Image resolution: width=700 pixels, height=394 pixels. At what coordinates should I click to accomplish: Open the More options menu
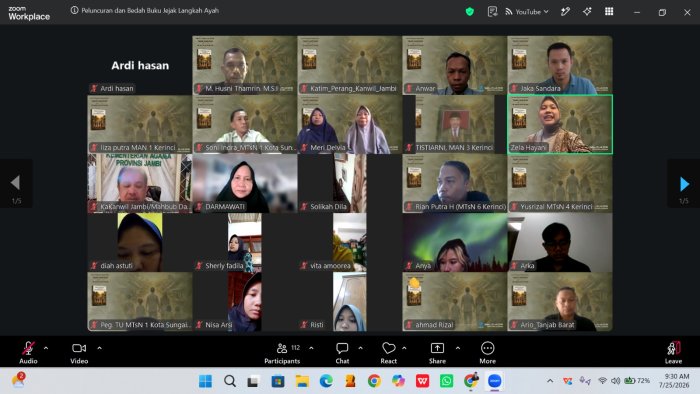(488, 353)
